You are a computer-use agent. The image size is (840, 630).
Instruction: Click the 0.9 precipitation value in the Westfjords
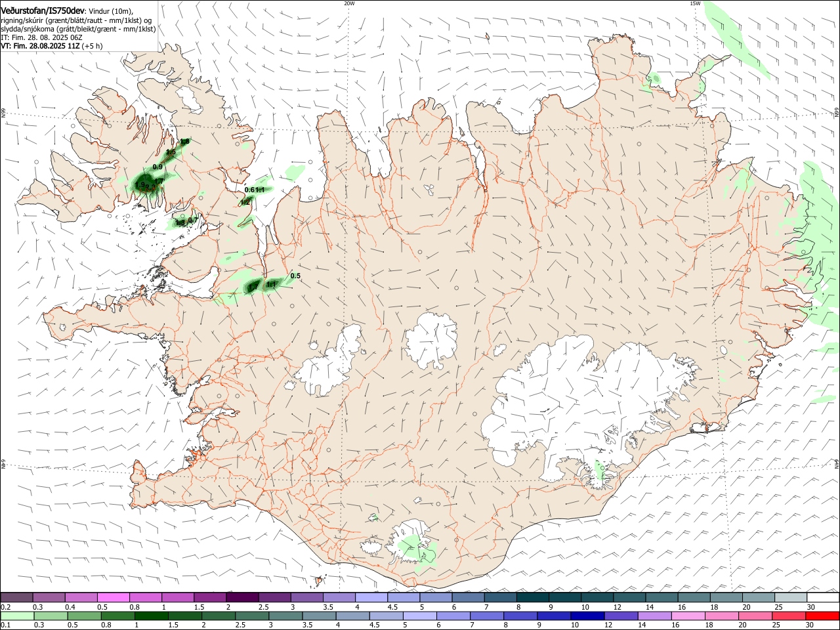pos(157,167)
